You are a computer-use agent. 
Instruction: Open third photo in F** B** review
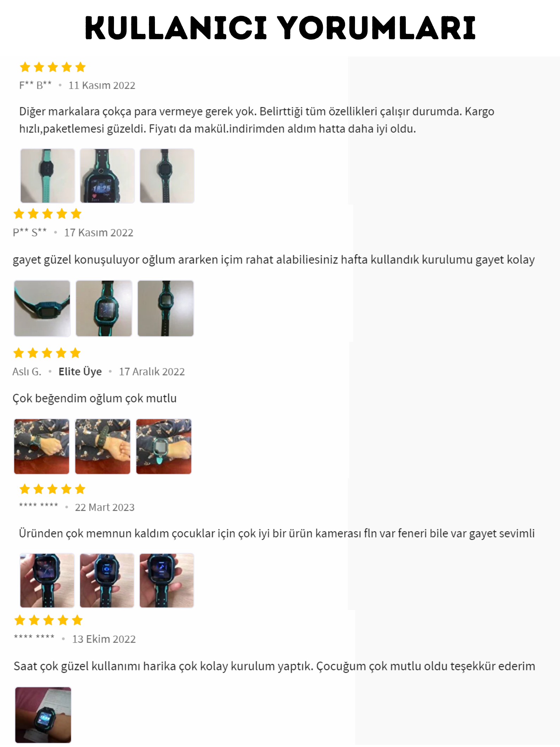(167, 176)
